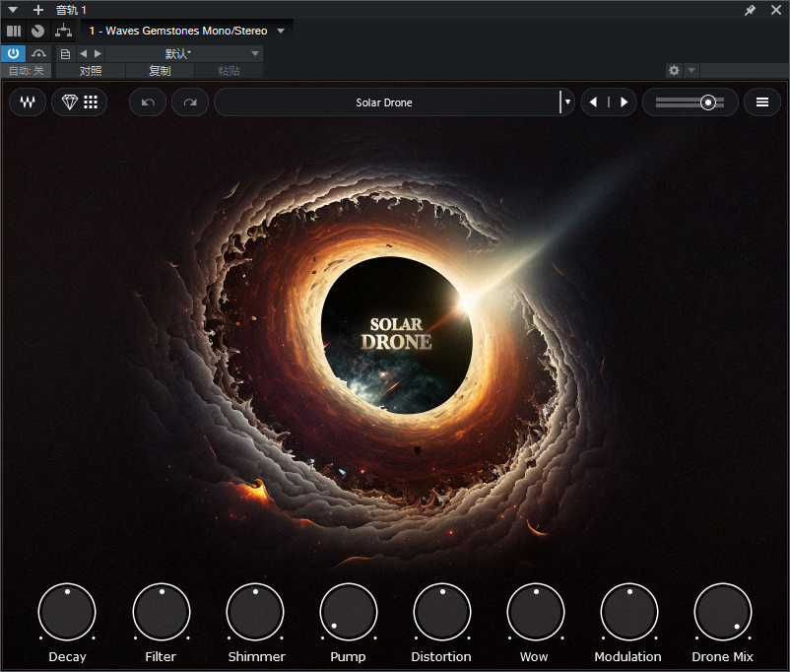Viewport: 790px width, 672px height.
Task: Open the 默认 preset dropdown
Action: [x=184, y=54]
